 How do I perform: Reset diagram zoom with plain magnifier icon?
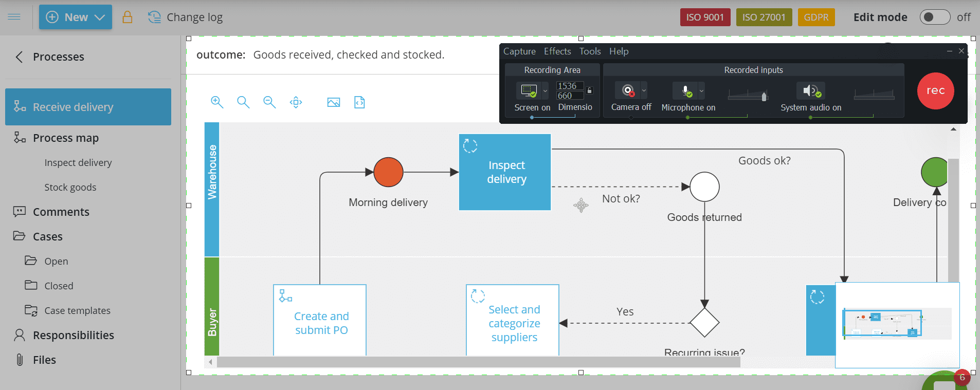243,102
